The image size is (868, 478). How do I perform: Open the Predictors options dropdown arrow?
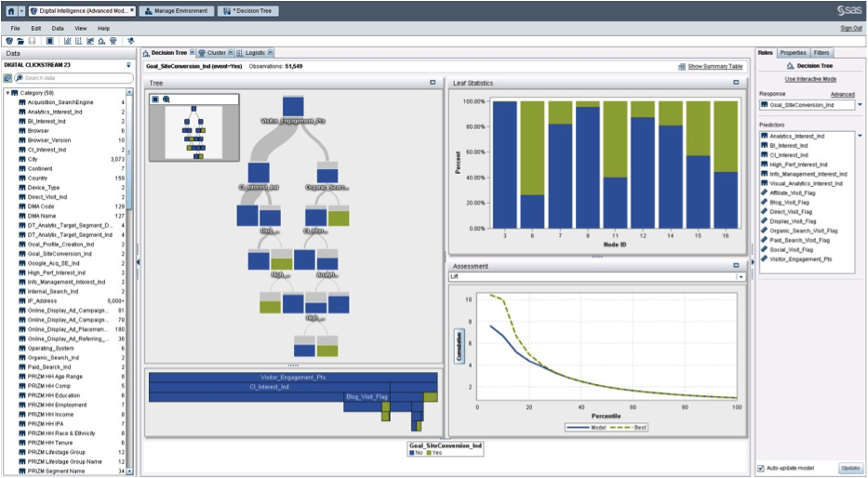click(861, 136)
